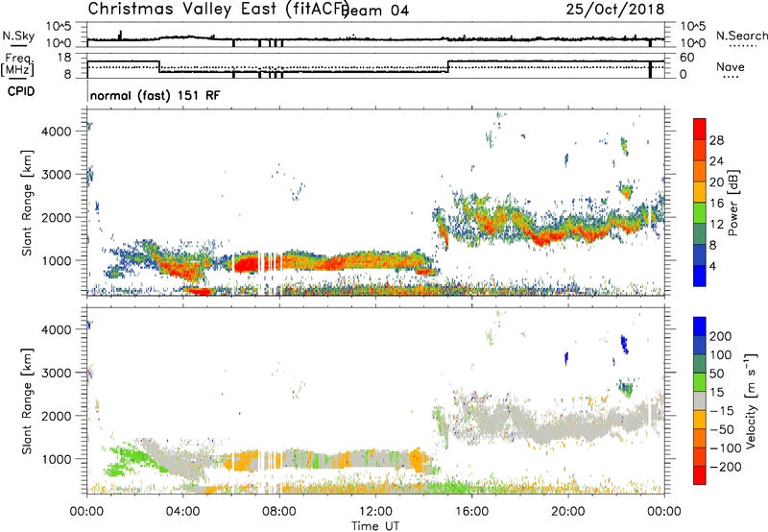The width and height of the screenshot is (768, 532).
Task: Click the yellow Velocity segment between -15 and -50
Action: point(700,420)
